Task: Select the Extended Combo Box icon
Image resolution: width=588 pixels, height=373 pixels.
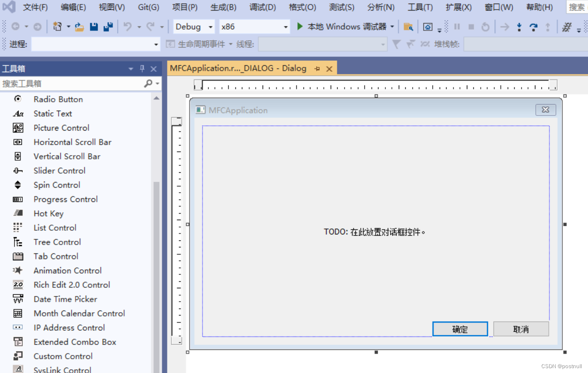Action: (18, 342)
